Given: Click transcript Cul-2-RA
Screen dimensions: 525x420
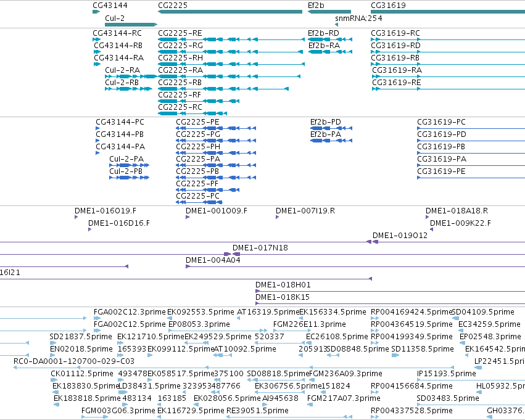Looking at the screenshot, I should (131, 76).
